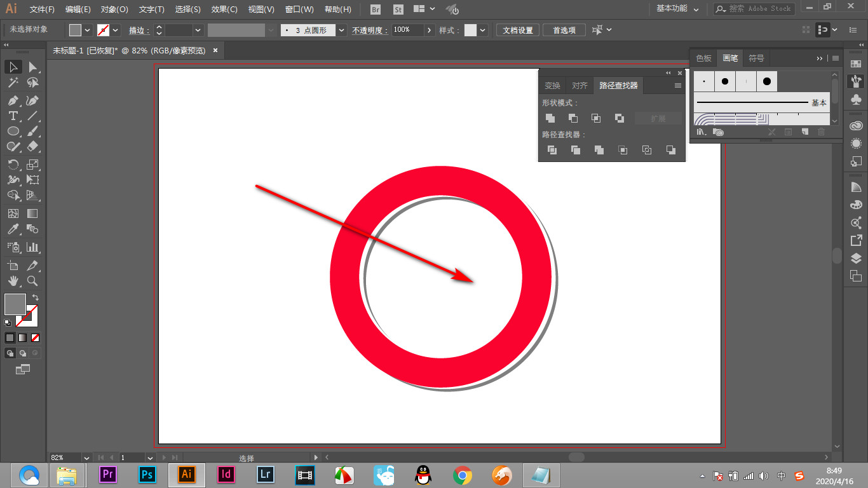Select the Type tool
This screenshot has width=868, height=488.
point(13,116)
